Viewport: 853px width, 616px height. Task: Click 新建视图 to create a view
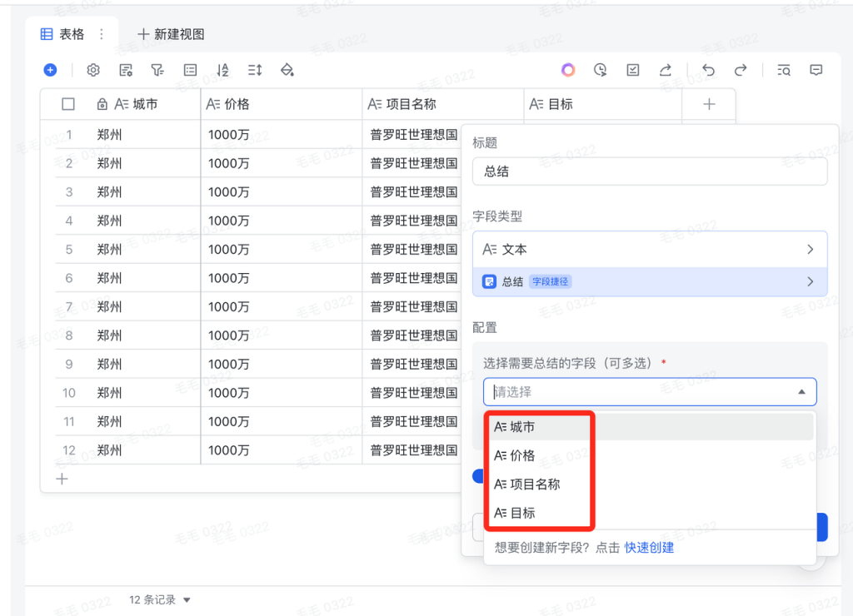point(171,34)
